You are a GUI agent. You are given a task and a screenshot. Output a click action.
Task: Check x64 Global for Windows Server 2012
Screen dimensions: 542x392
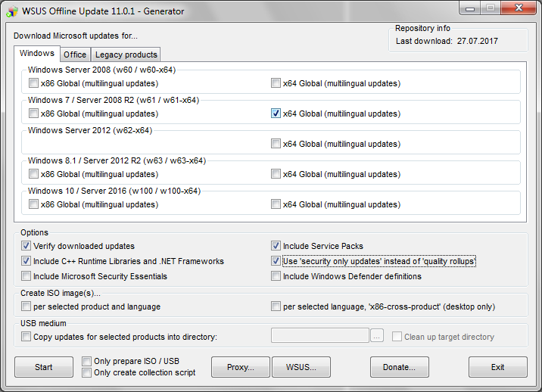276,144
